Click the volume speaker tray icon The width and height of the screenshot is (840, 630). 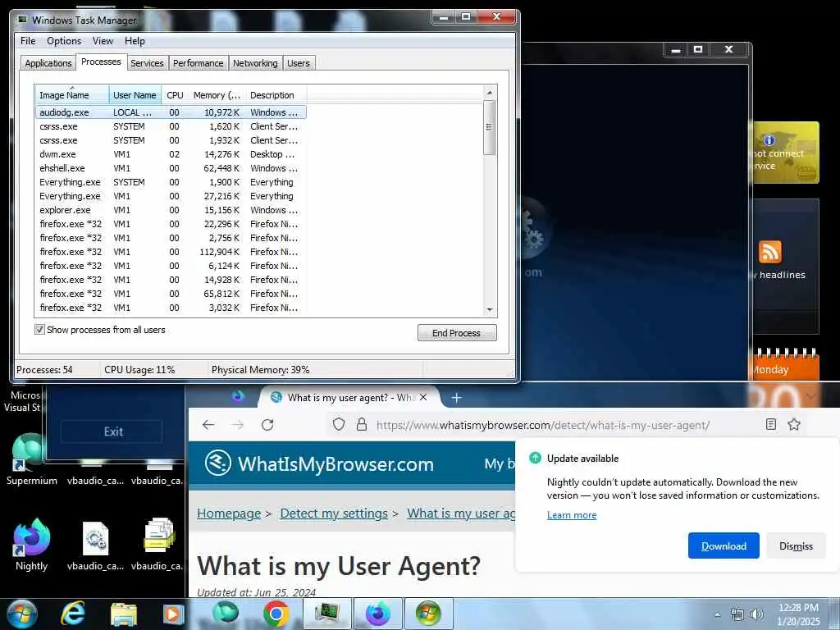click(757, 614)
